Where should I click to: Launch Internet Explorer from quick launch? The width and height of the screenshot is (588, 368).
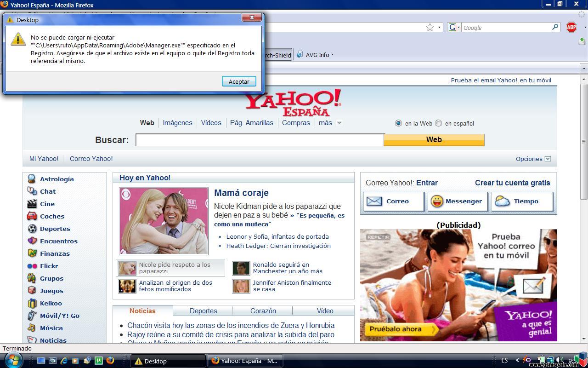[x=64, y=361]
